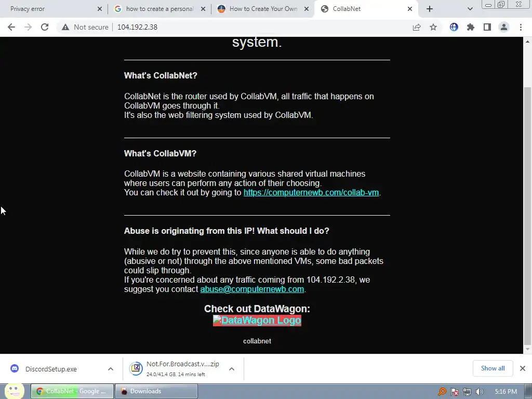Close the CollabNet tab
Image resolution: width=532 pixels, height=399 pixels.
[410, 9]
